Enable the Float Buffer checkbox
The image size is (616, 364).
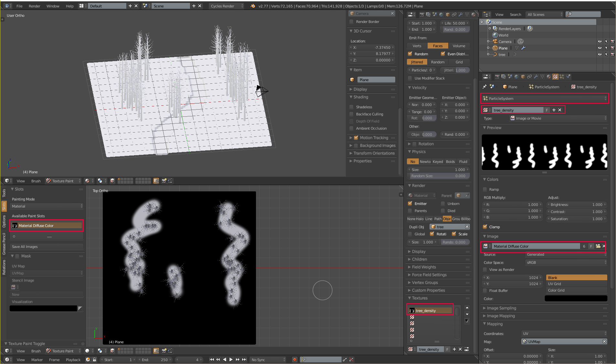pos(485,290)
